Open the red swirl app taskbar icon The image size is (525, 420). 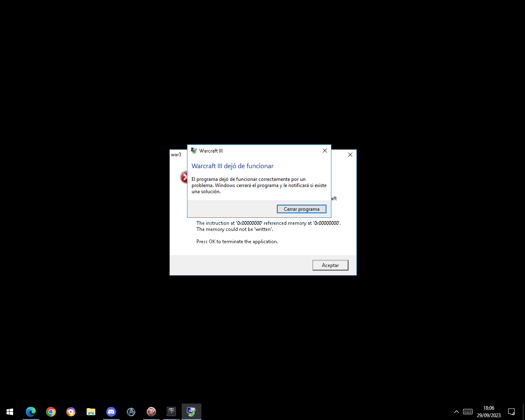(151, 411)
